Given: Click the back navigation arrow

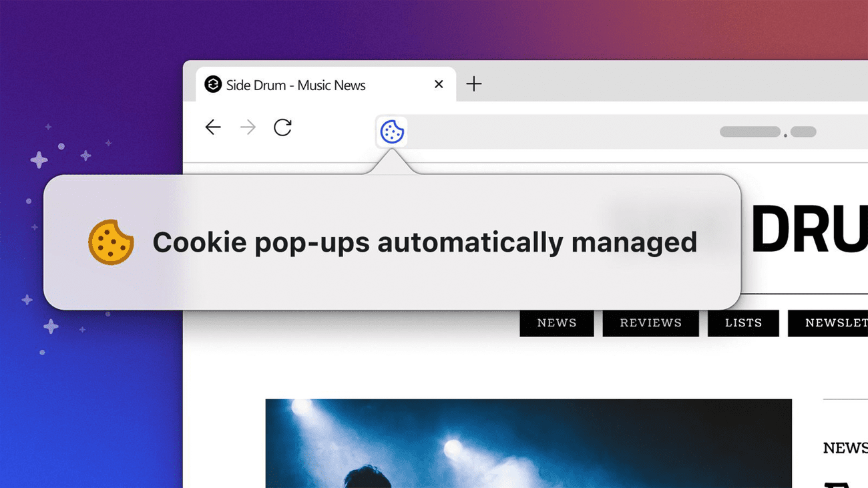Looking at the screenshot, I should click(212, 127).
